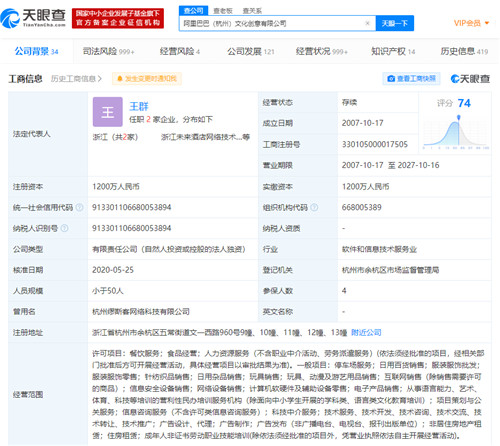This screenshot has height=446, width=500.
Task: Click 注册资本 value 1200万人民币
Action: pyautogui.click(x=116, y=186)
